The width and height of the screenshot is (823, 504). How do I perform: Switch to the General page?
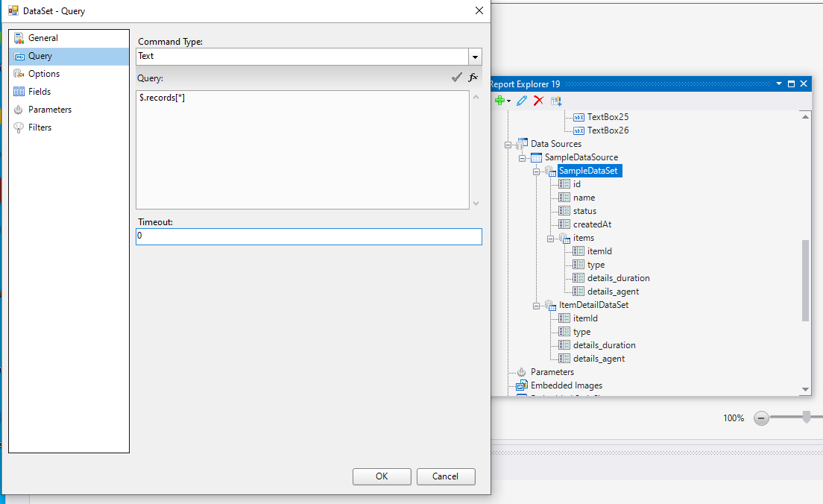[42, 38]
